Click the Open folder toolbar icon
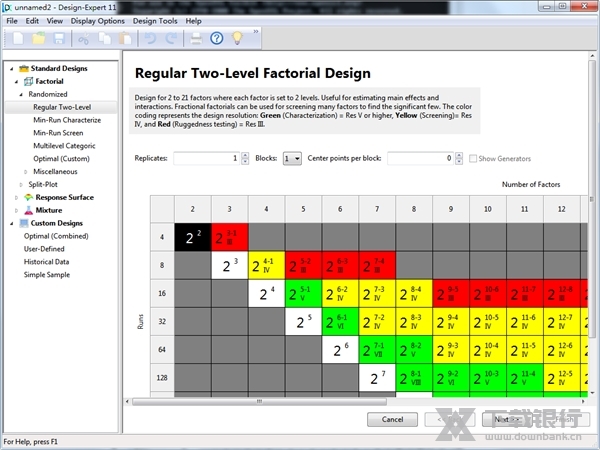600x450 pixels. 39,38
